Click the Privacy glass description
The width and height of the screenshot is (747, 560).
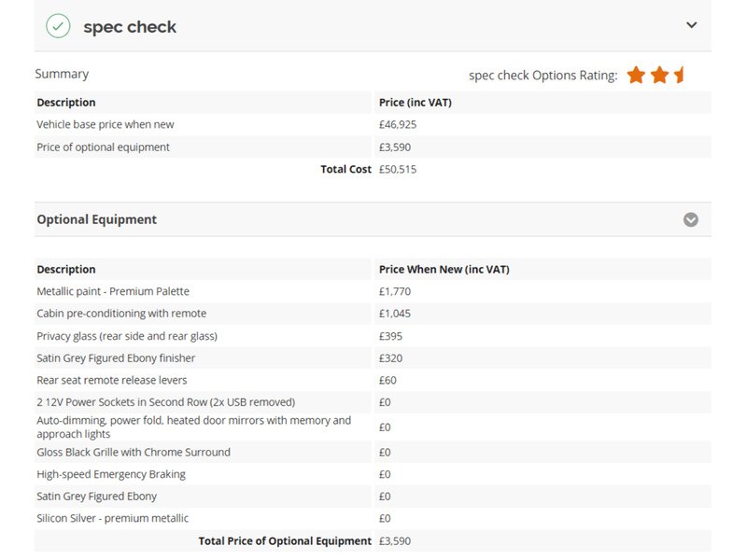coord(126,336)
